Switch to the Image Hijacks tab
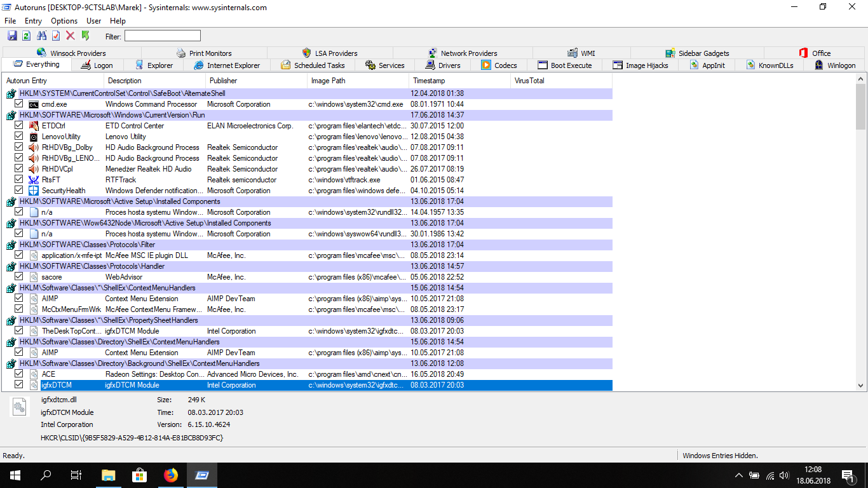Image resolution: width=868 pixels, height=488 pixels. pos(641,65)
